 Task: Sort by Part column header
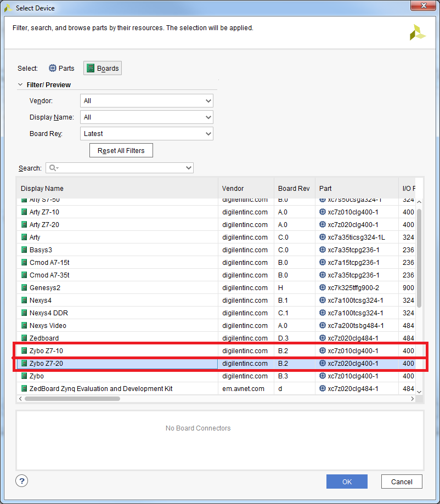pos(357,188)
